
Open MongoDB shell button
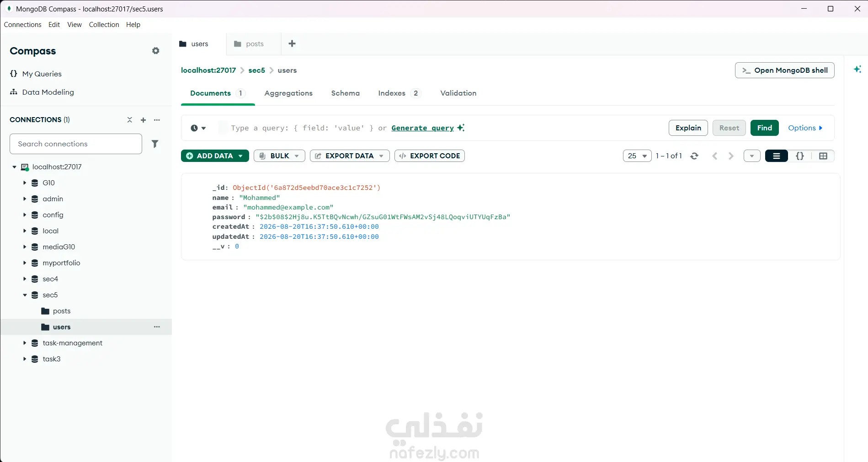[x=784, y=70]
